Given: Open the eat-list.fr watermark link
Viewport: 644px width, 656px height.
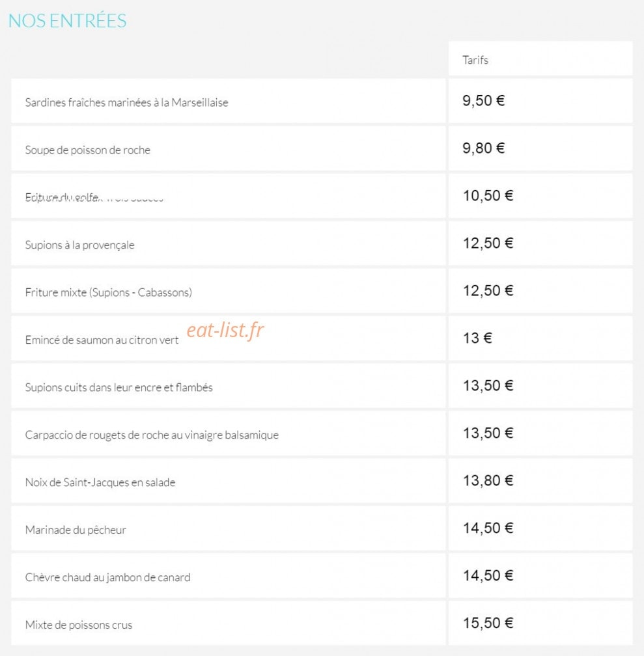Looking at the screenshot, I should click(x=225, y=330).
